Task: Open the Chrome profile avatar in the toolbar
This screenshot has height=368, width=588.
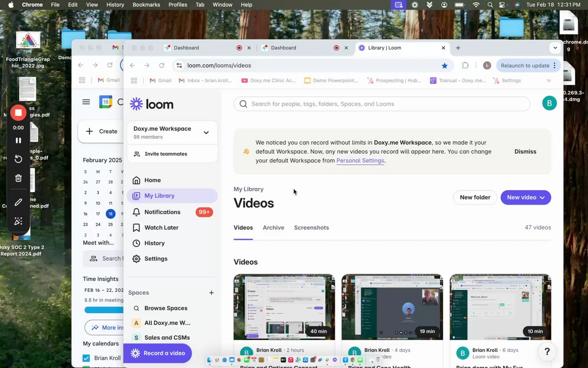Action: (487, 65)
